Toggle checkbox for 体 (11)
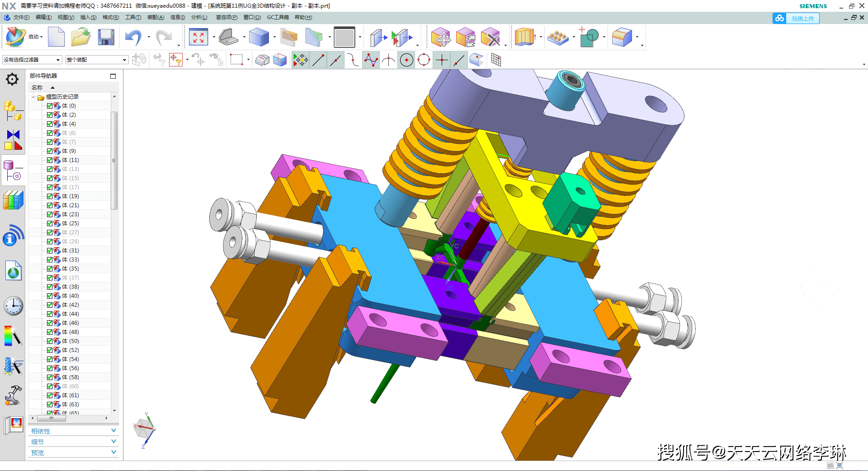Viewport: 868px width, 471px height. tap(50, 160)
